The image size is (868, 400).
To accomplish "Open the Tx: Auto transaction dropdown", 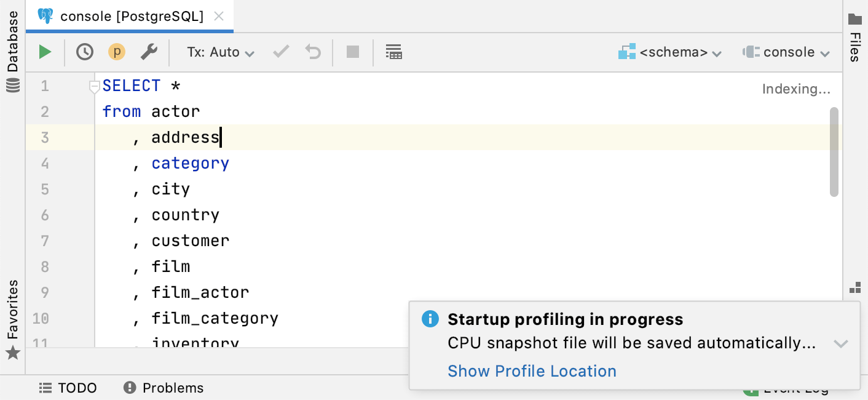I will pyautogui.click(x=218, y=52).
